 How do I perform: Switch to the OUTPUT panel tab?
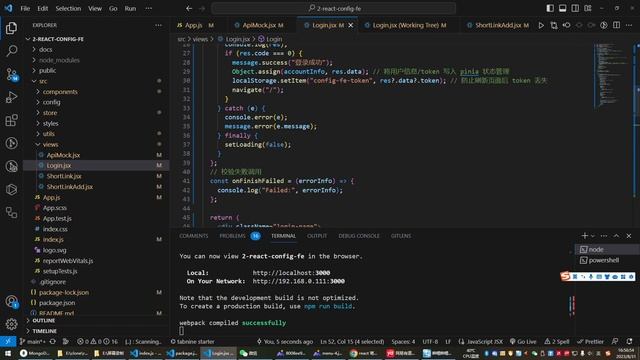pos(317,236)
